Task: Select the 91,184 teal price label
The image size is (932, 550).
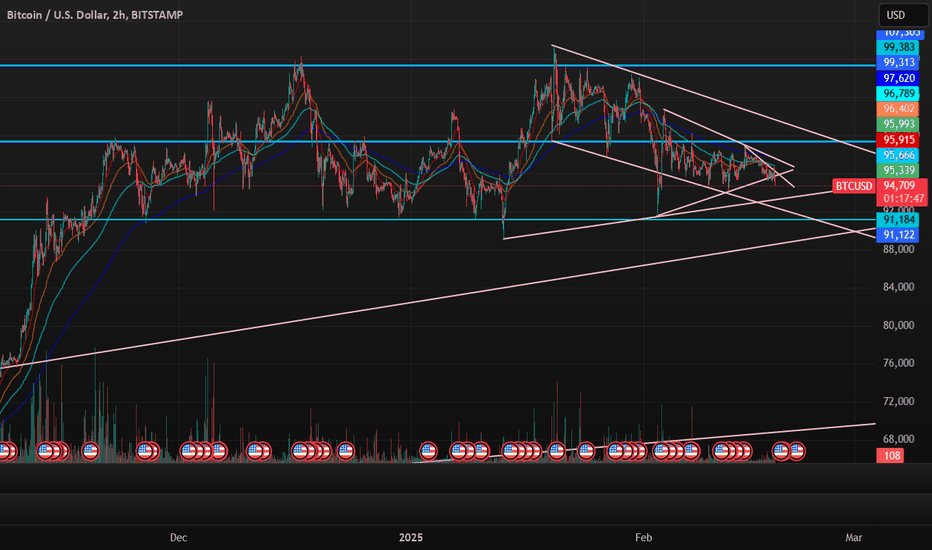Action: (898, 220)
